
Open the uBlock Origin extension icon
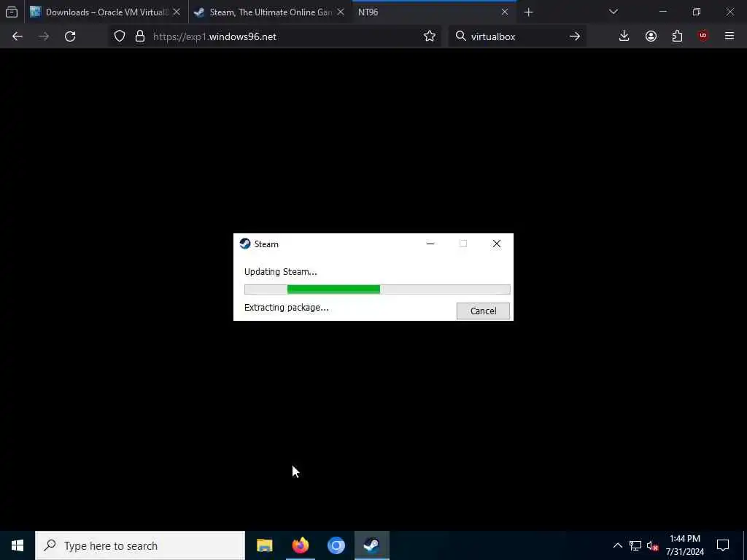tap(703, 36)
